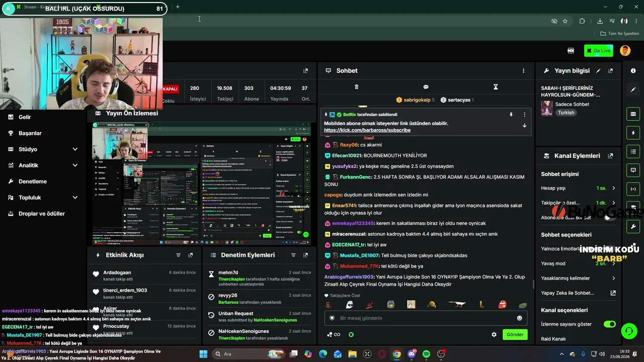
Task: Filter the Denetim Eylemleri list
Action: point(293,255)
